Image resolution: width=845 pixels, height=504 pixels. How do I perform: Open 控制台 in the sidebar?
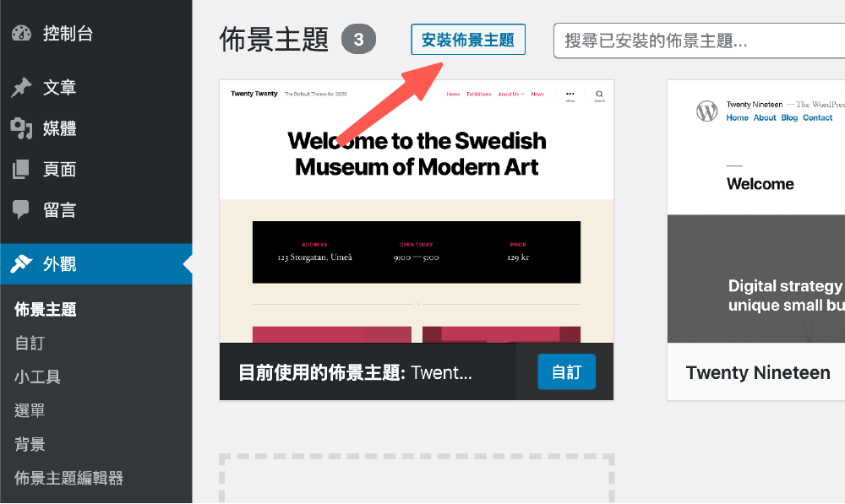(96, 34)
